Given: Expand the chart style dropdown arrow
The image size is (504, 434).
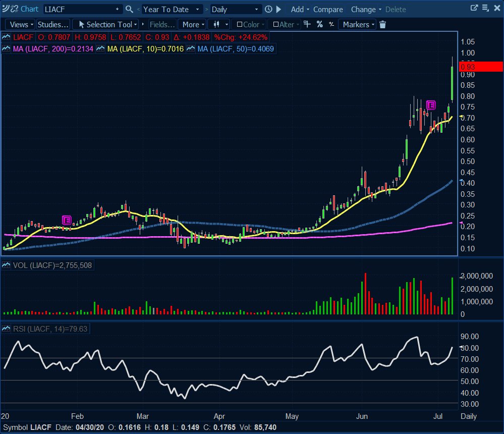Looking at the screenshot, I should (227, 24).
